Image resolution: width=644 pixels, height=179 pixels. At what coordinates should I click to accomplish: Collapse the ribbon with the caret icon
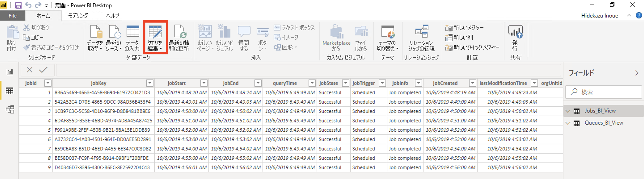[629, 15]
